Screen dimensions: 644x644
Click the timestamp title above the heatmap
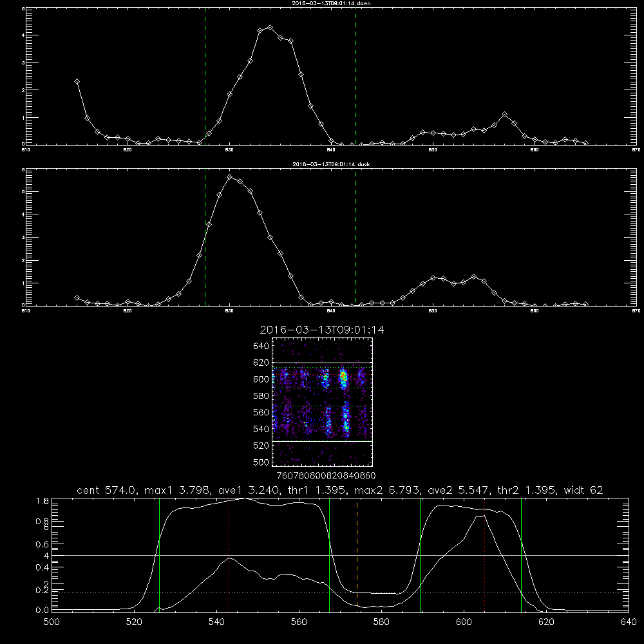coord(322,330)
